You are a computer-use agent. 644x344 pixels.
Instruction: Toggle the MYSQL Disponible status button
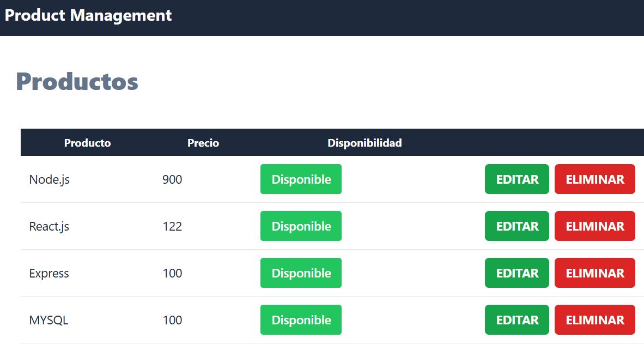pyautogui.click(x=301, y=320)
